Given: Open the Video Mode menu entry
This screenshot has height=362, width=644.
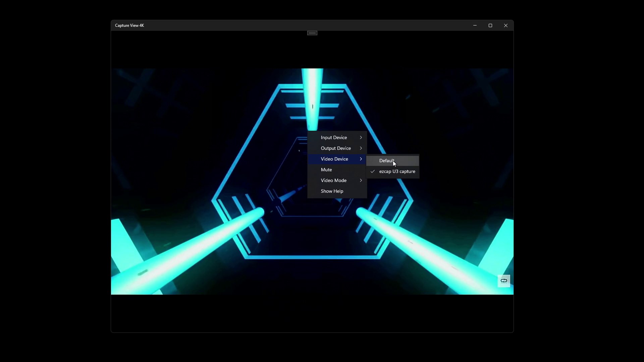Looking at the screenshot, I should tap(333, 181).
